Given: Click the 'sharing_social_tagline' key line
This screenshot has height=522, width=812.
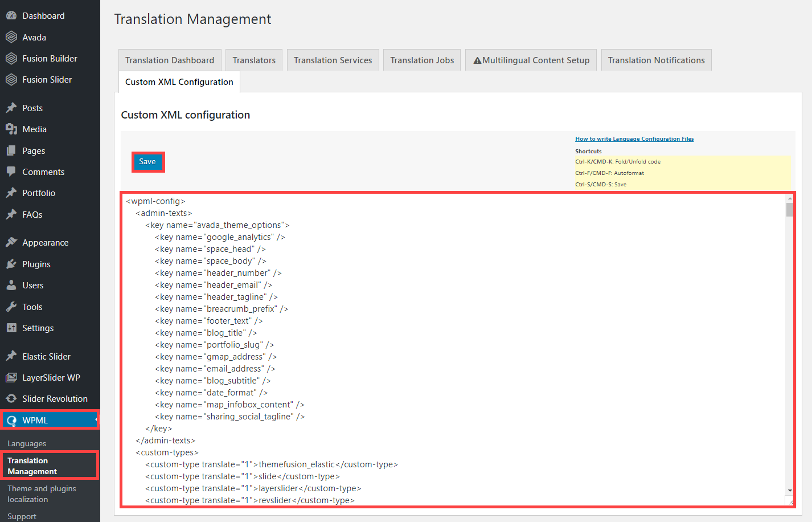Looking at the screenshot, I should (x=229, y=417).
